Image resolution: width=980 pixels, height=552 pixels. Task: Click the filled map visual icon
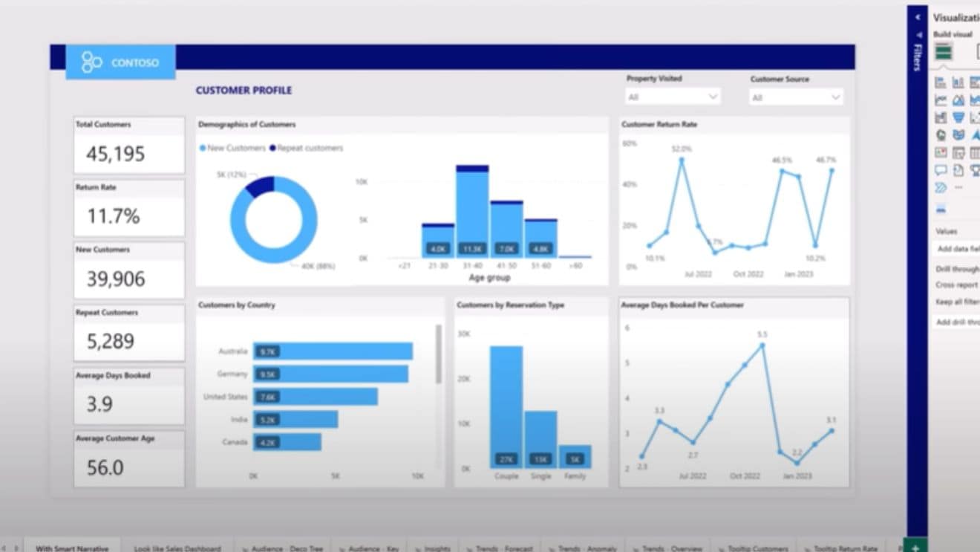[958, 135]
